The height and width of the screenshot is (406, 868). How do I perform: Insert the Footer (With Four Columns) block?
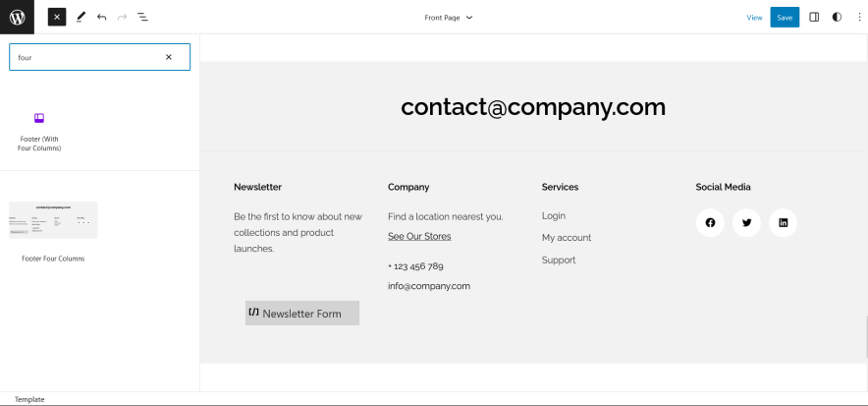[39, 129]
